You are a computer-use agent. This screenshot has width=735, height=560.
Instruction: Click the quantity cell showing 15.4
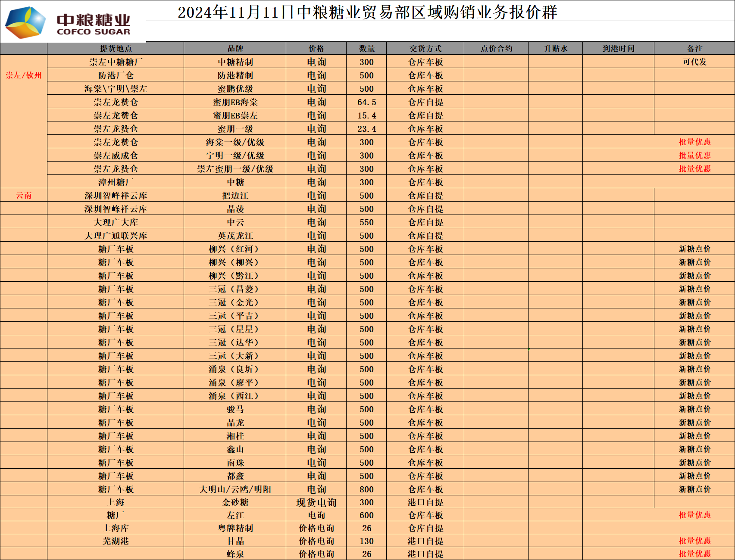(x=366, y=115)
